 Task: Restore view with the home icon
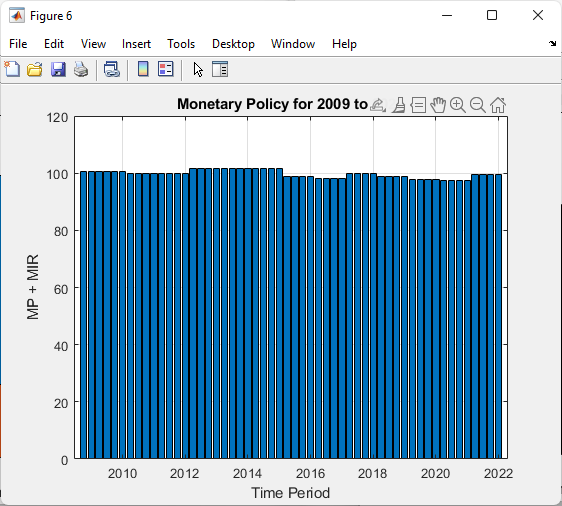(498, 105)
